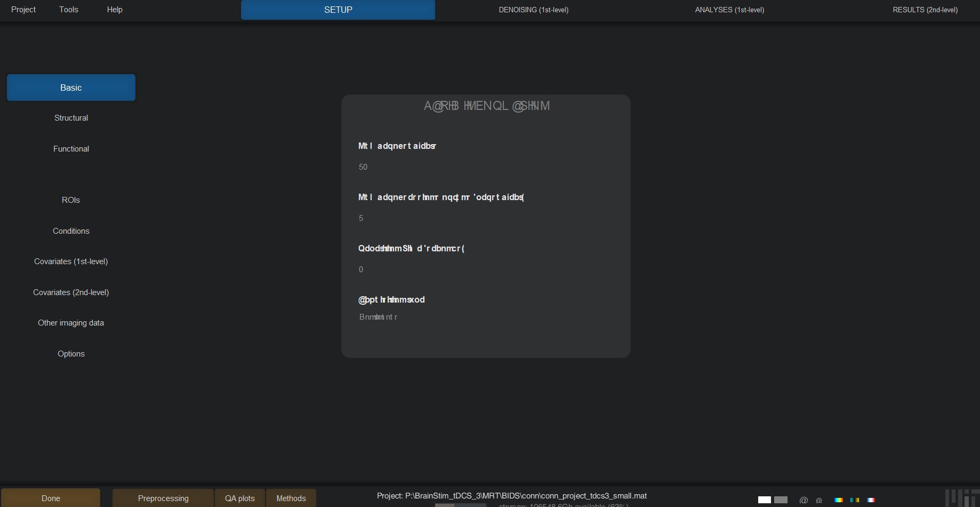Image resolution: width=980 pixels, height=507 pixels.
Task: Open the Project menu
Action: coord(23,10)
